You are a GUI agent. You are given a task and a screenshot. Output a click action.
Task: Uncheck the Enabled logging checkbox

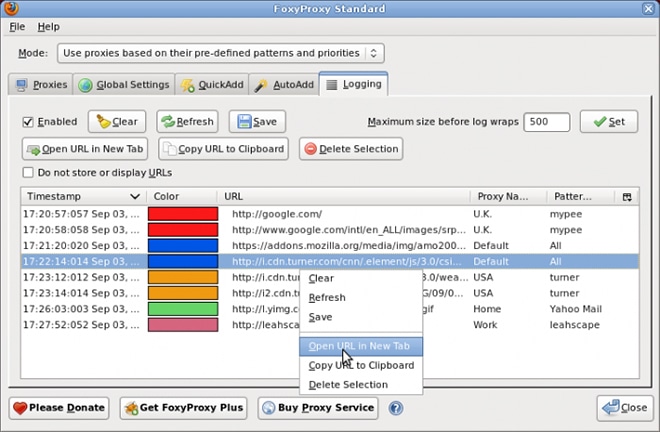click(x=29, y=122)
